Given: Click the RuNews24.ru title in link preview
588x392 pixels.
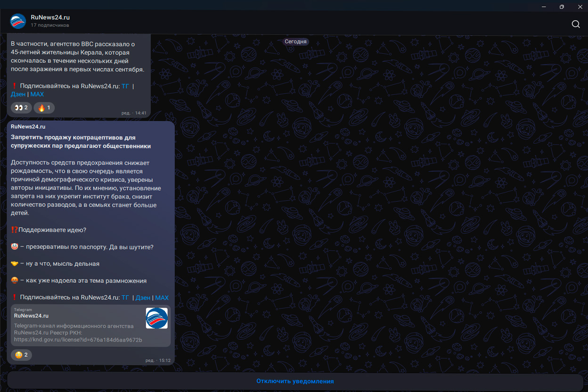Looking at the screenshot, I should tap(31, 316).
